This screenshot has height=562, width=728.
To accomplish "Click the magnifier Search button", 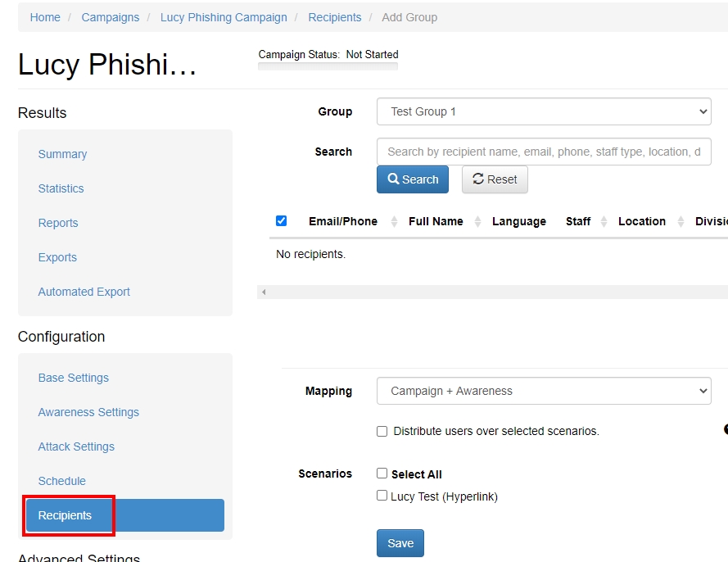I will click(413, 179).
